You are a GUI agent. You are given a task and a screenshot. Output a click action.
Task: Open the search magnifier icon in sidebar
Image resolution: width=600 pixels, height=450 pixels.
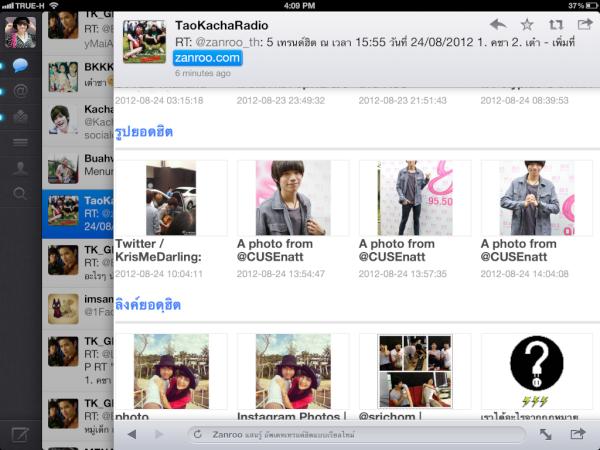coord(20,193)
